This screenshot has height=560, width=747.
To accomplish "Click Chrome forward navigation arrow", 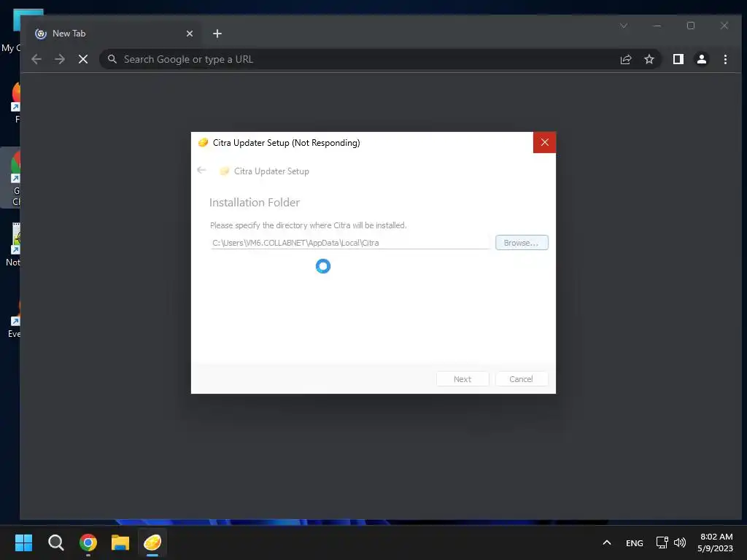I will point(60,59).
